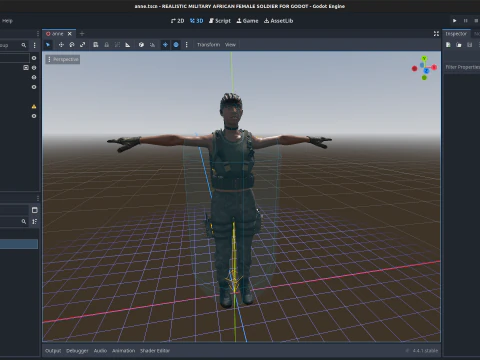
Task: Switch to the 3D workspace
Action: (197, 21)
